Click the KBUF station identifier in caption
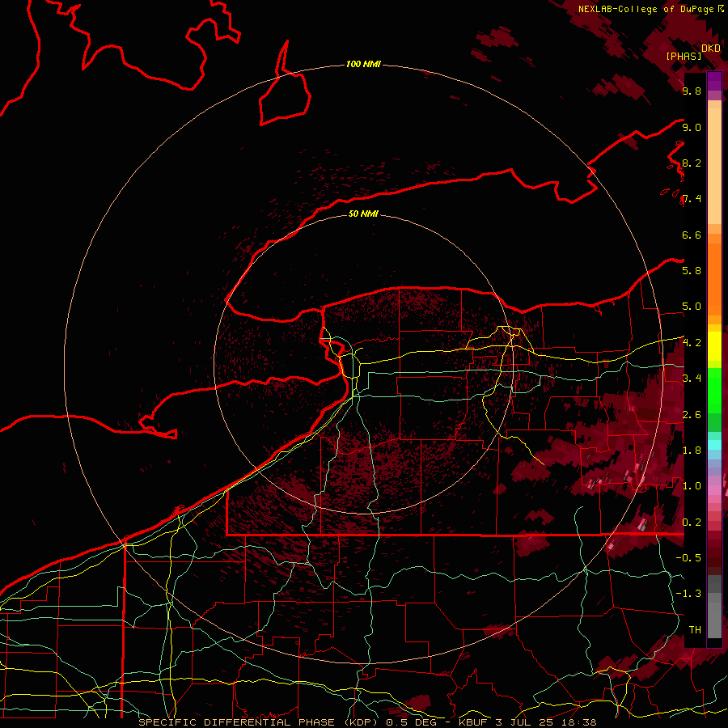 pyautogui.click(x=472, y=722)
